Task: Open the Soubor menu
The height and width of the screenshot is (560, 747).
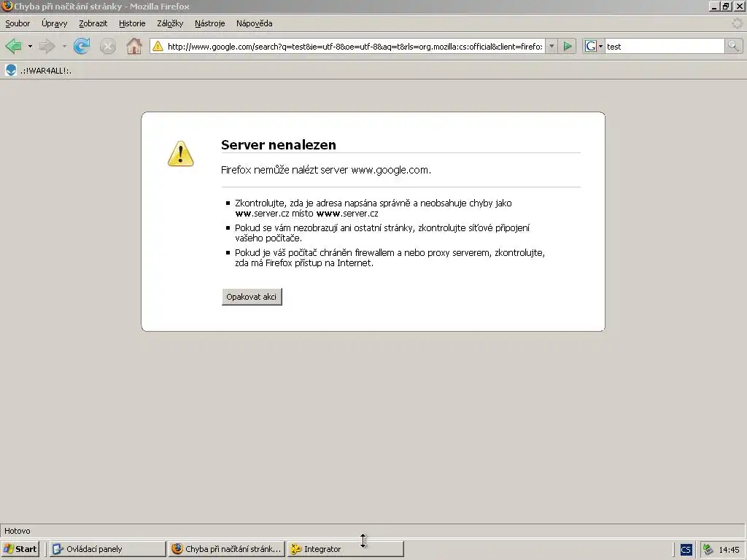Action: [18, 23]
